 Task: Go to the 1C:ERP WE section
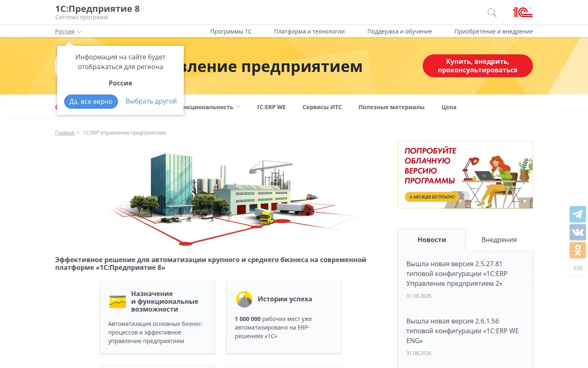[x=271, y=107]
